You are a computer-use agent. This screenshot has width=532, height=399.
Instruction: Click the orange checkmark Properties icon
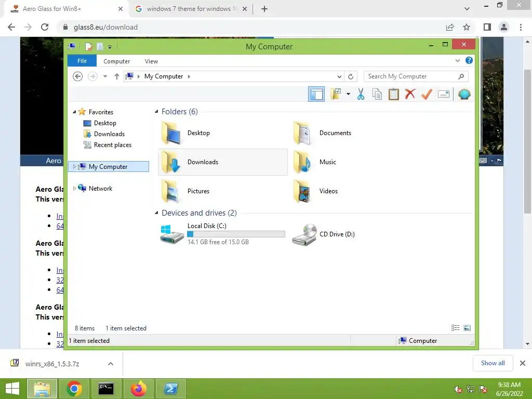pos(427,94)
